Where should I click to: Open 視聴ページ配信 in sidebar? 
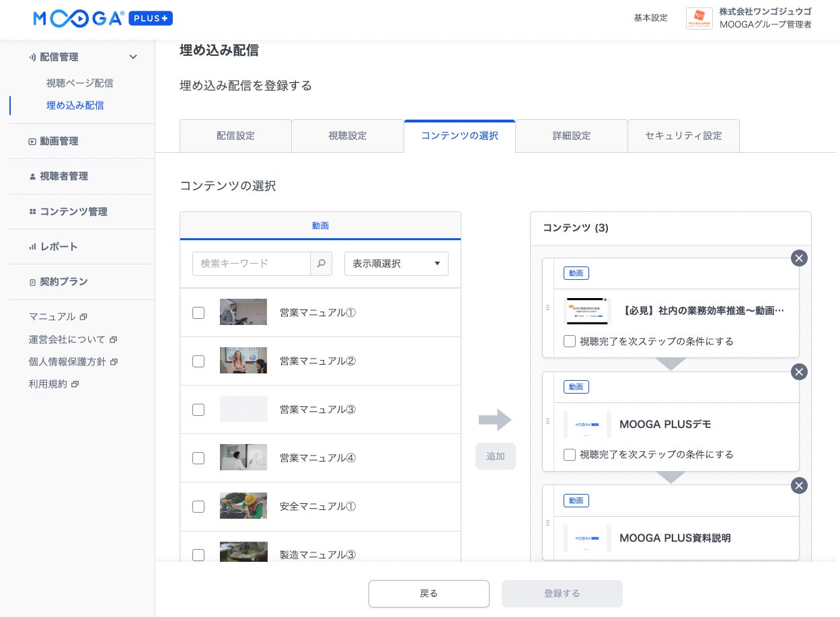pyautogui.click(x=79, y=83)
